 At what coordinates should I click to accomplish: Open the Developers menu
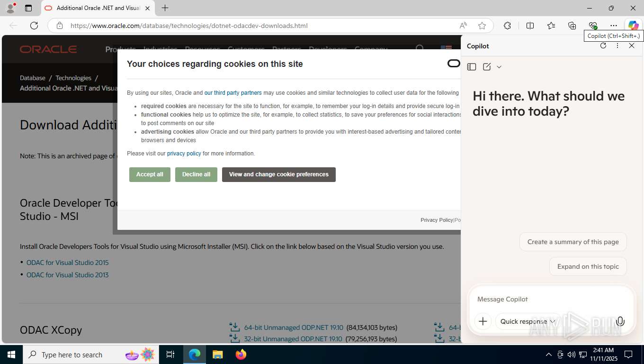328,49
